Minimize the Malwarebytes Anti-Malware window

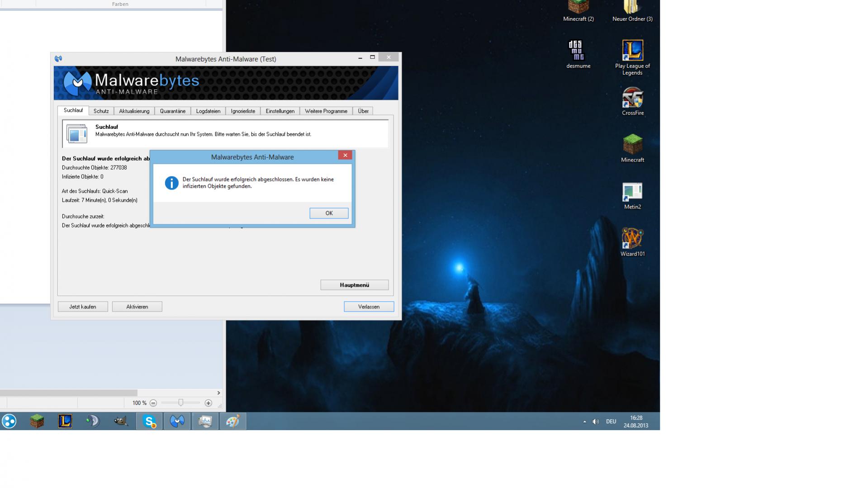[x=360, y=58]
